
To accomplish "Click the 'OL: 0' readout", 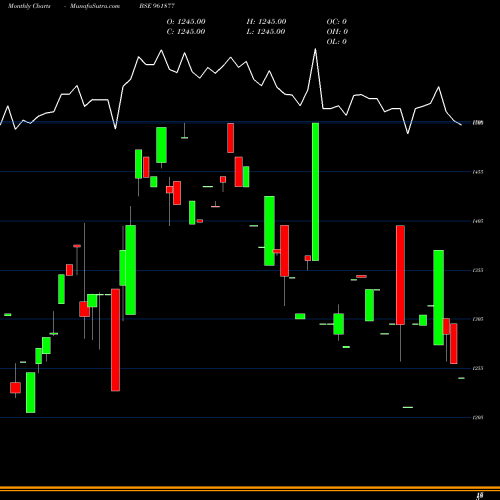I will (337, 42).
